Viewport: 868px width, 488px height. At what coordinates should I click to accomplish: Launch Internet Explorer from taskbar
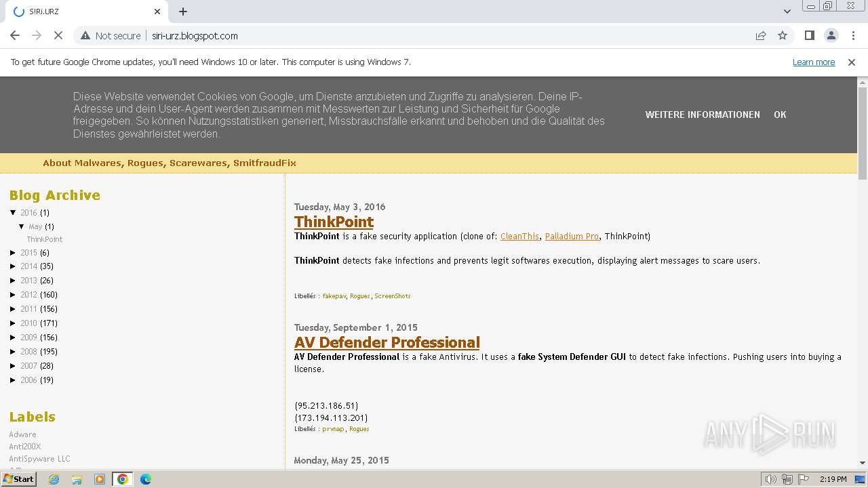click(54, 479)
